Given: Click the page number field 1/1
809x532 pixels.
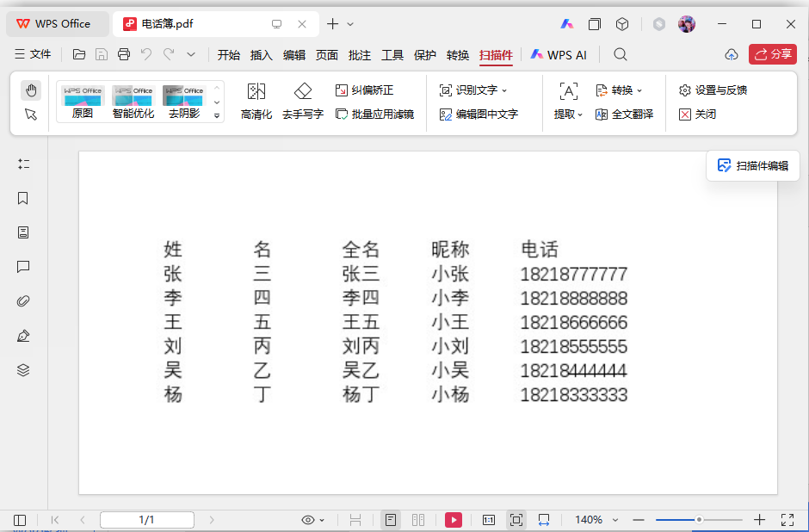Looking at the screenshot, I should tap(147, 520).
